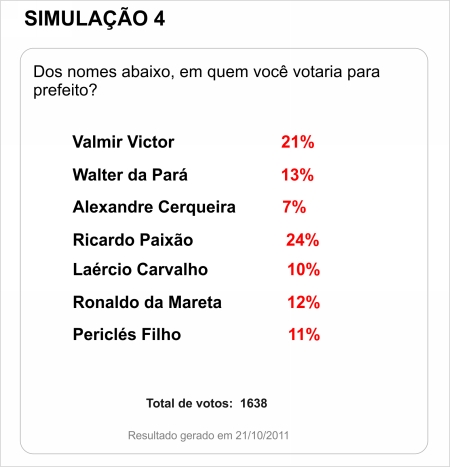This screenshot has height=467, width=450.
Task: Select the poll question text
Action: [x=206, y=81]
